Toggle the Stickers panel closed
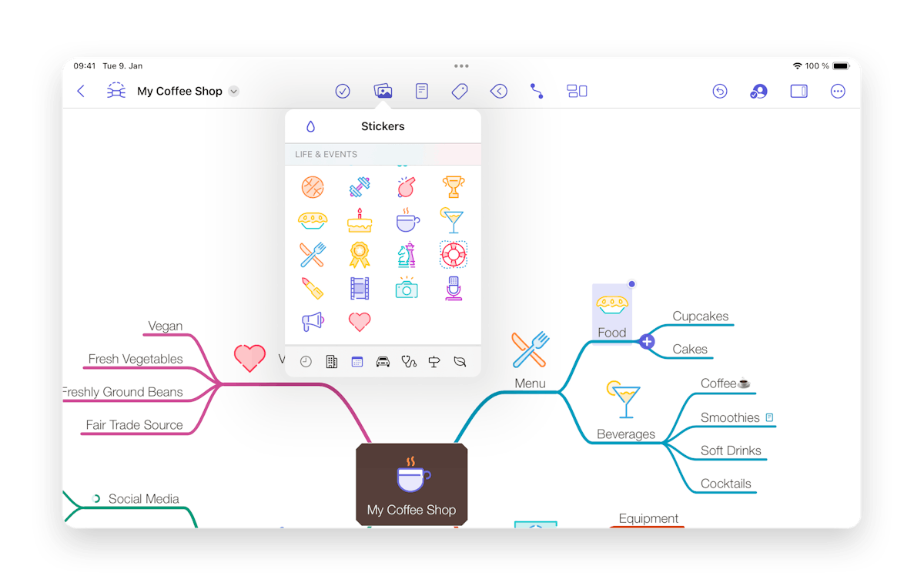 click(383, 91)
